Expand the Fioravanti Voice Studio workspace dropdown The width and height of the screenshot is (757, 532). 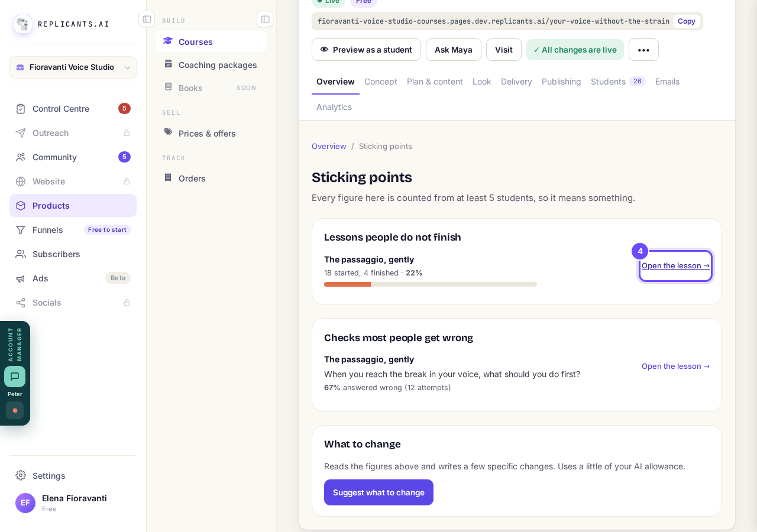[x=73, y=67]
